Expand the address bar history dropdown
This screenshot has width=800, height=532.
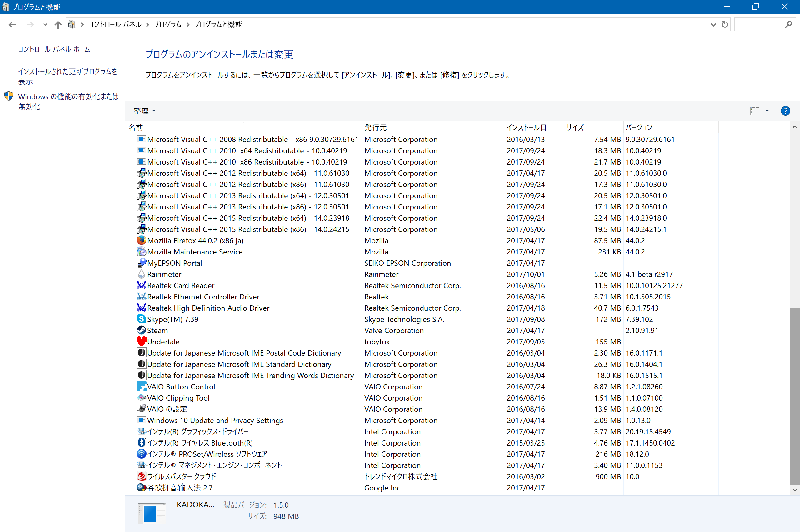point(713,24)
